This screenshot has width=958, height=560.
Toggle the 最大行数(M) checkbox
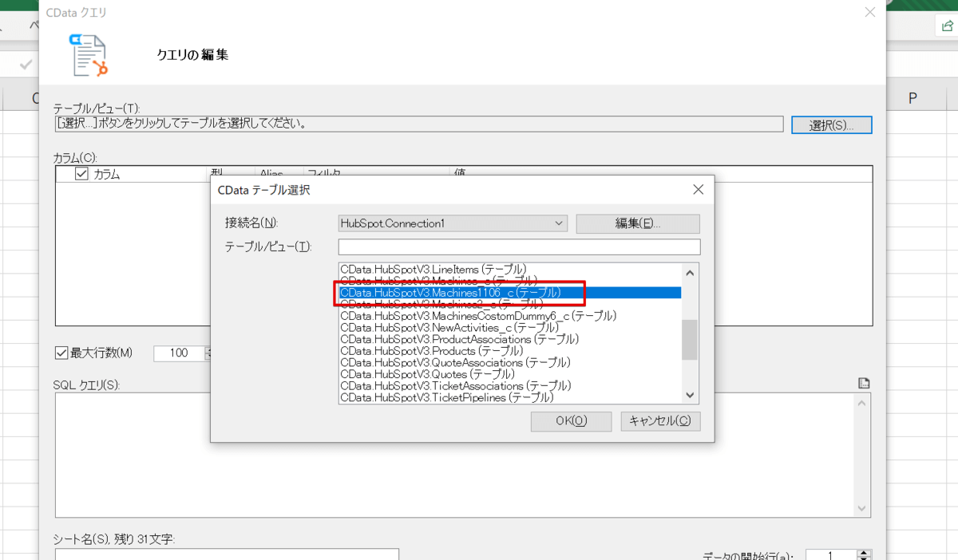pyautogui.click(x=61, y=353)
